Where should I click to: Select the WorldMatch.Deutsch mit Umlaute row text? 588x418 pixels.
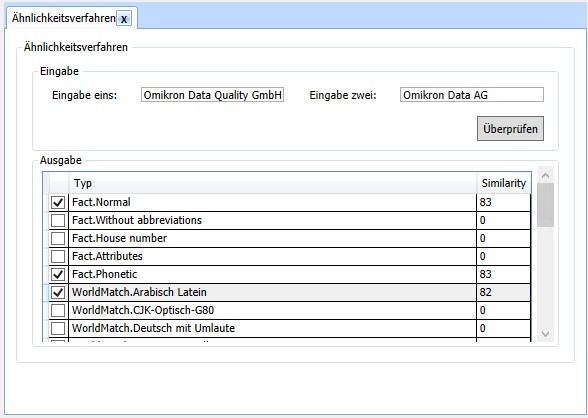click(x=153, y=328)
